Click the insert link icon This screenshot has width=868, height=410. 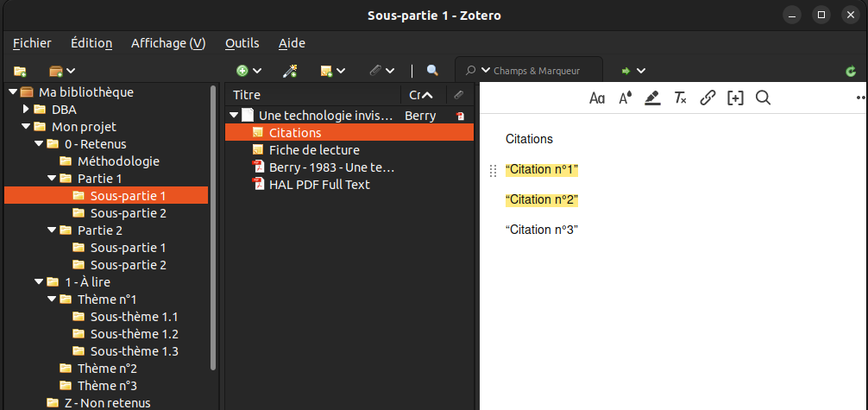pyautogui.click(x=708, y=98)
